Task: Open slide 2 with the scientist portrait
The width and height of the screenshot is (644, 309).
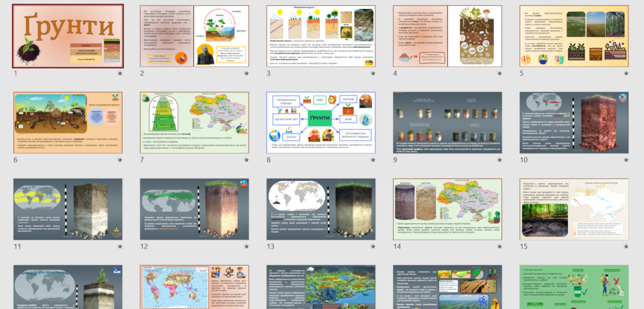Action: 195,36
